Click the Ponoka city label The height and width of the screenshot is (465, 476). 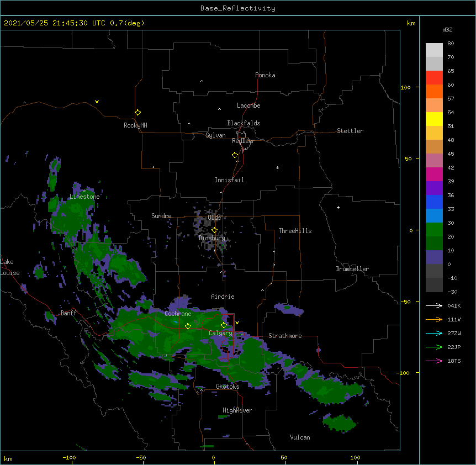(265, 75)
